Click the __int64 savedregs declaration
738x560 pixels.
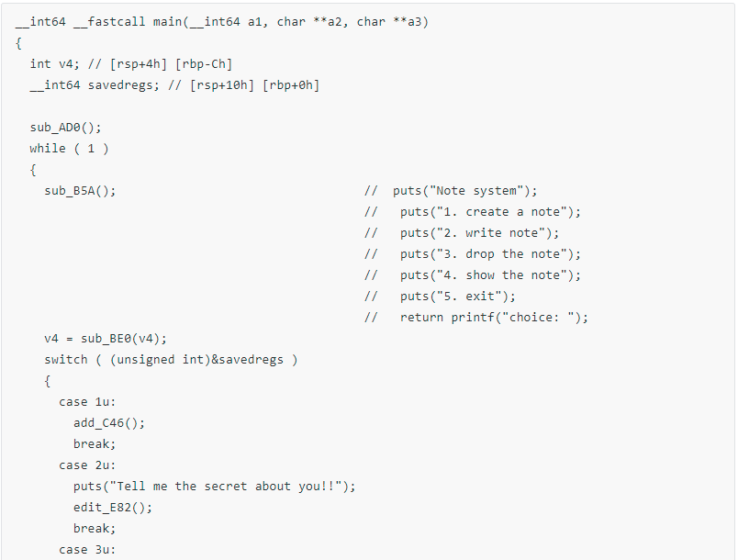pos(174,85)
